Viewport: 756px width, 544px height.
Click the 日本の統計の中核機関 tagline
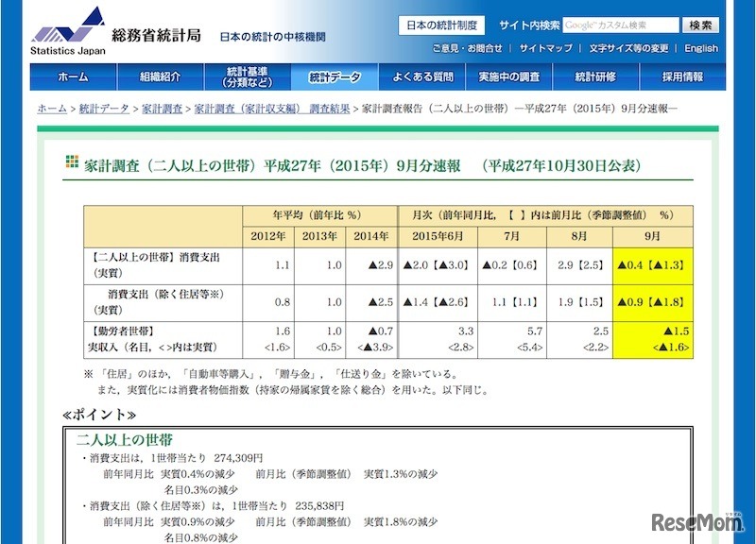pyautogui.click(x=273, y=37)
